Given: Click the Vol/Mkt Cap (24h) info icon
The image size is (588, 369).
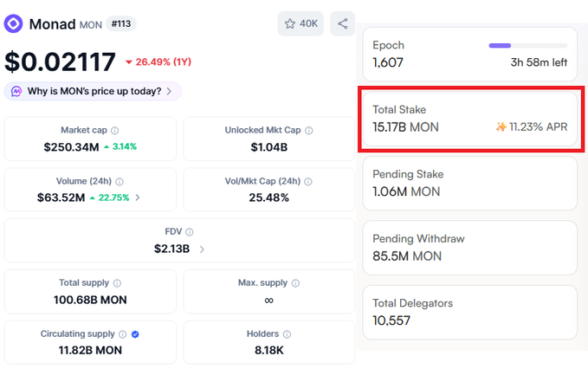Looking at the screenshot, I should coord(308,182).
